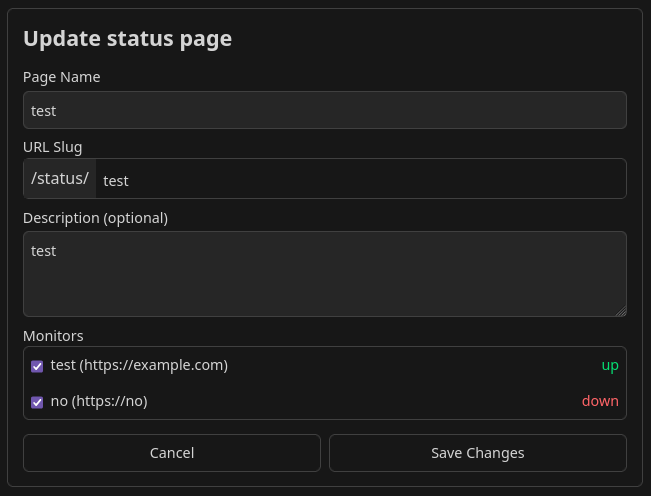Viewport: 651px width, 496px height.
Task: Click into the URL Slug text field
Action: pos(360,180)
